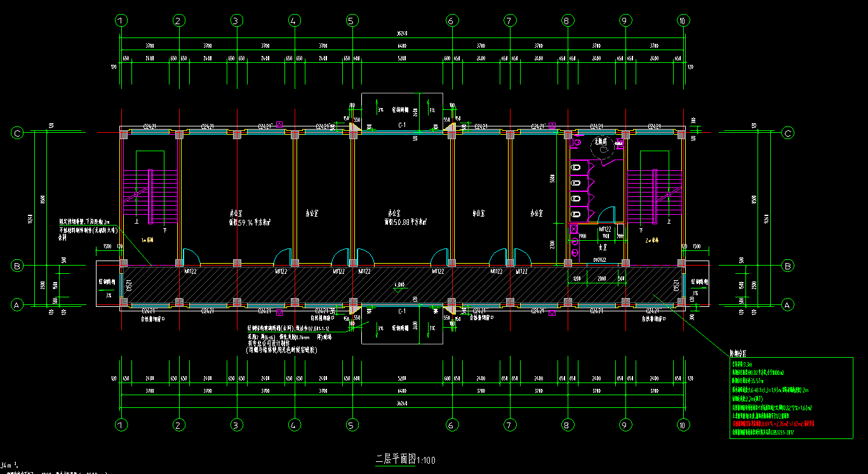Select the M1122 door label inside the toilet

coord(604,229)
